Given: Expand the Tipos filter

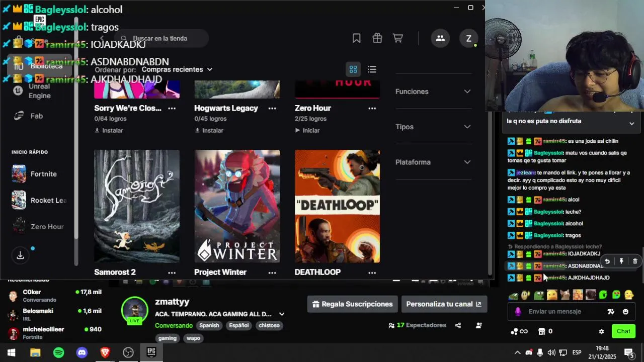Looking at the screenshot, I should [433, 127].
